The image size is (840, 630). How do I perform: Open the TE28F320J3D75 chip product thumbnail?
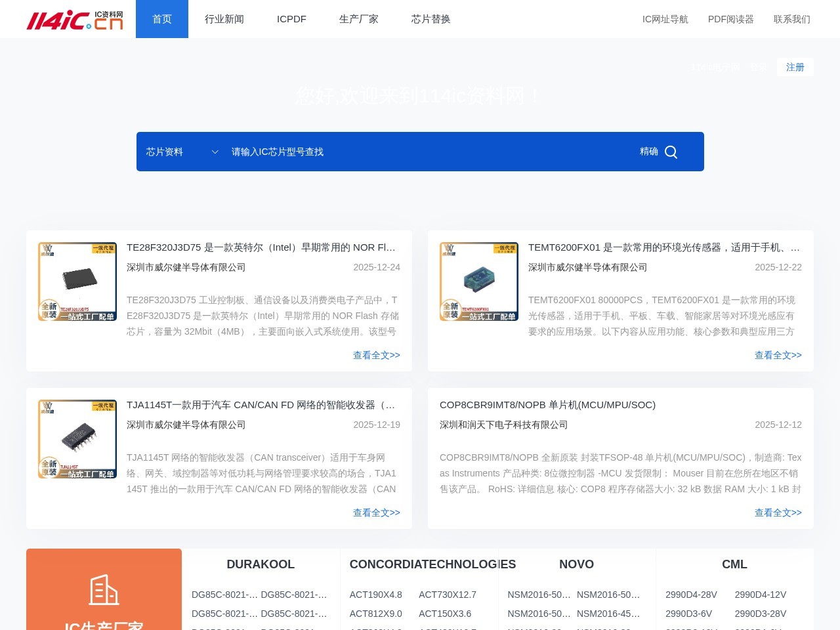(x=77, y=282)
